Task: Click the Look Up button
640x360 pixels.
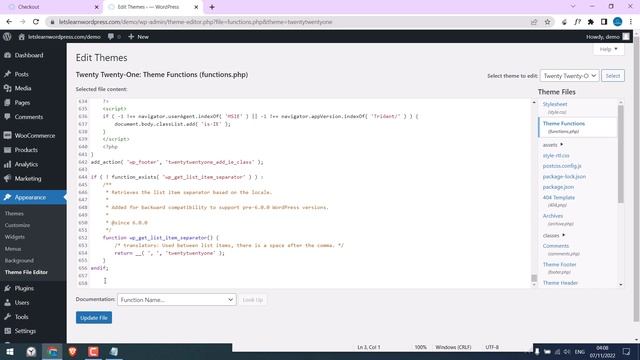Action: [253, 300]
